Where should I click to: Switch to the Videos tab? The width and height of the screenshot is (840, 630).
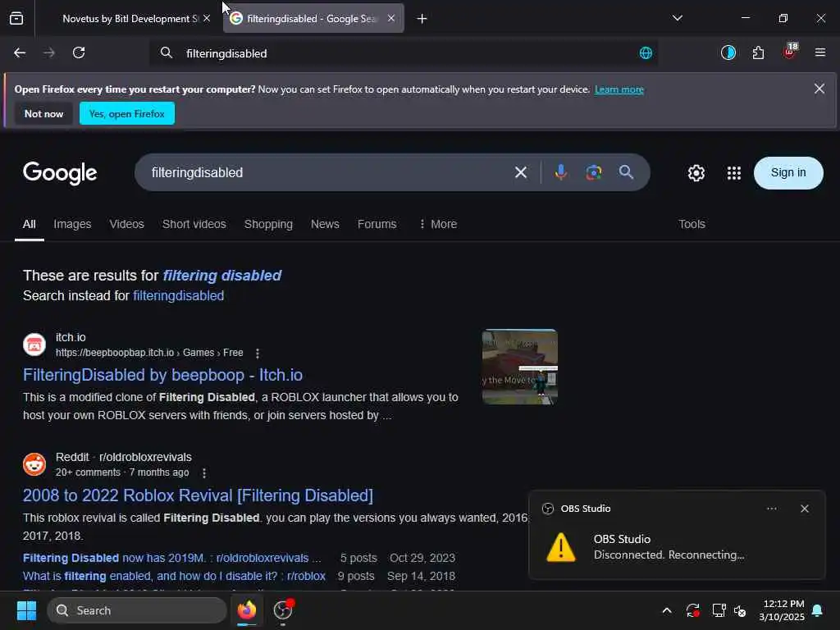click(x=126, y=225)
